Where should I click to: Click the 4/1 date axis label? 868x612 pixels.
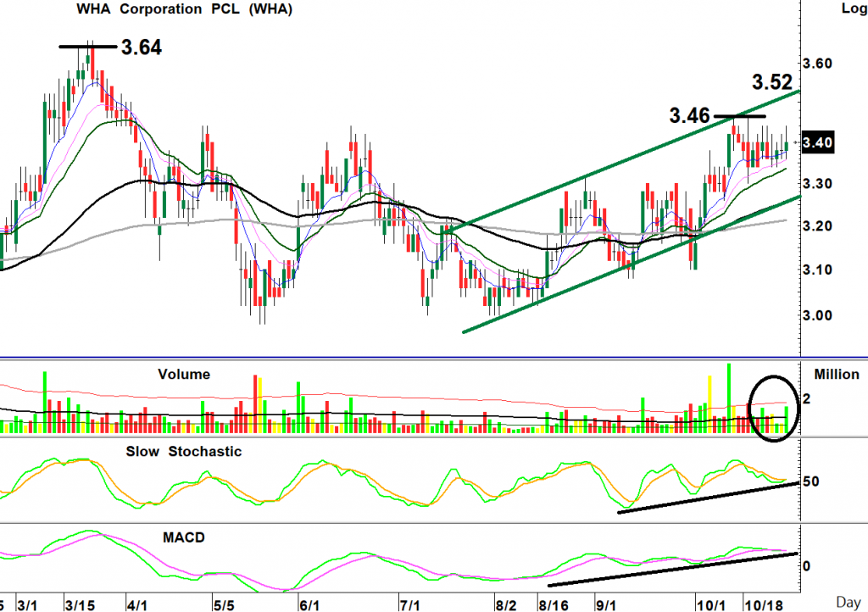coord(136,605)
